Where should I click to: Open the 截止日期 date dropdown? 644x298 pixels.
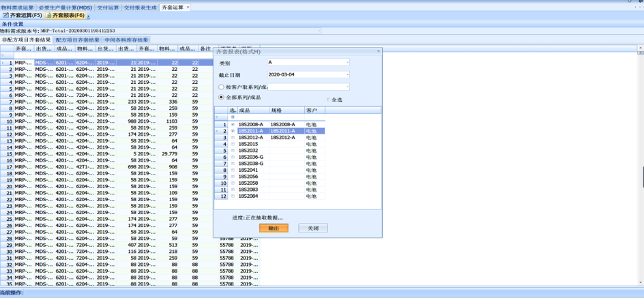pos(347,74)
